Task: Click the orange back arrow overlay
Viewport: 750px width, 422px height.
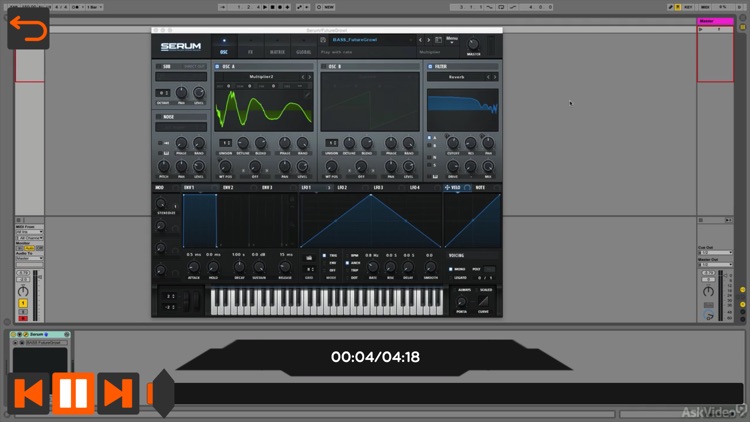Action: (x=28, y=28)
